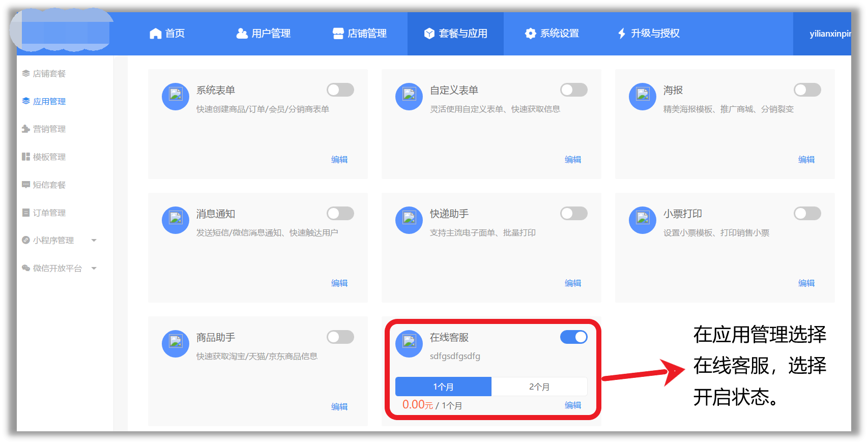Screen dimensions: 868x444
Task: Click the store icon beside 店铺管理
Action: (x=338, y=34)
